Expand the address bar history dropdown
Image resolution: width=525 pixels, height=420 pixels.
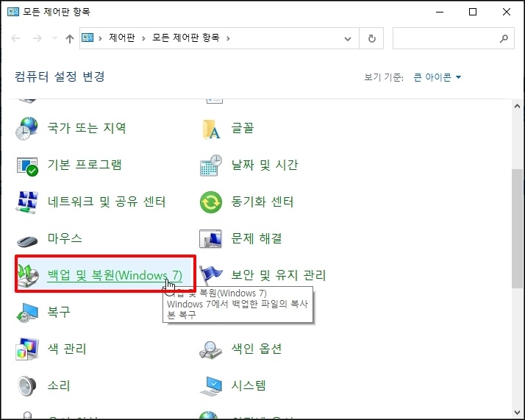coord(348,39)
